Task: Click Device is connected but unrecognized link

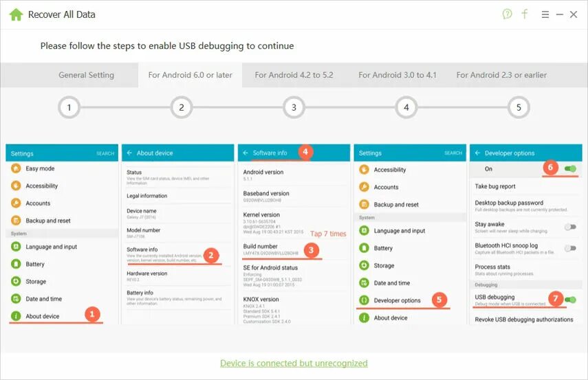Action: [294, 363]
